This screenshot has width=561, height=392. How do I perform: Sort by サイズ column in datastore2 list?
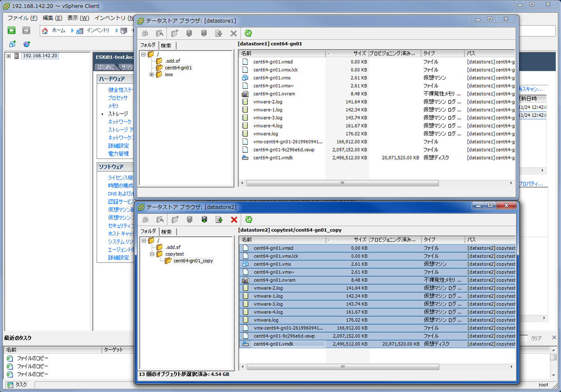click(x=347, y=240)
